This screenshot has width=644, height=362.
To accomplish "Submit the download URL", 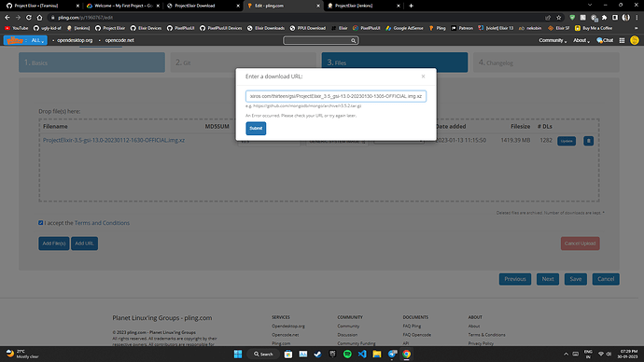I will point(256,128).
